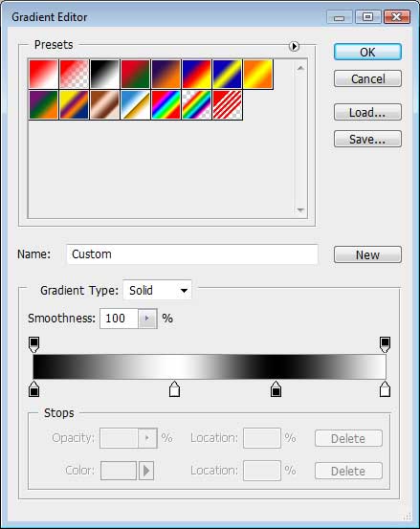Select the black to white gradient preset

click(104, 75)
